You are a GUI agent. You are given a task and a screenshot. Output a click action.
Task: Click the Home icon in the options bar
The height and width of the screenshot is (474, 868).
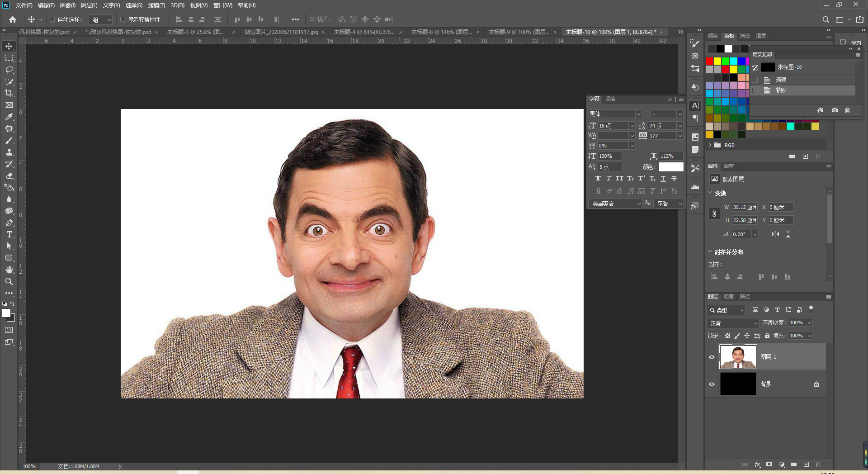coord(13,19)
